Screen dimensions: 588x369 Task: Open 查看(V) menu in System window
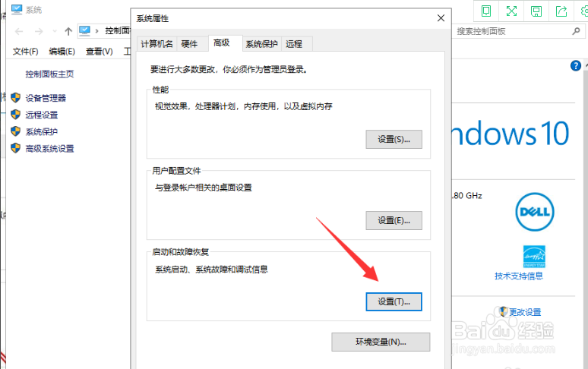coord(100,52)
